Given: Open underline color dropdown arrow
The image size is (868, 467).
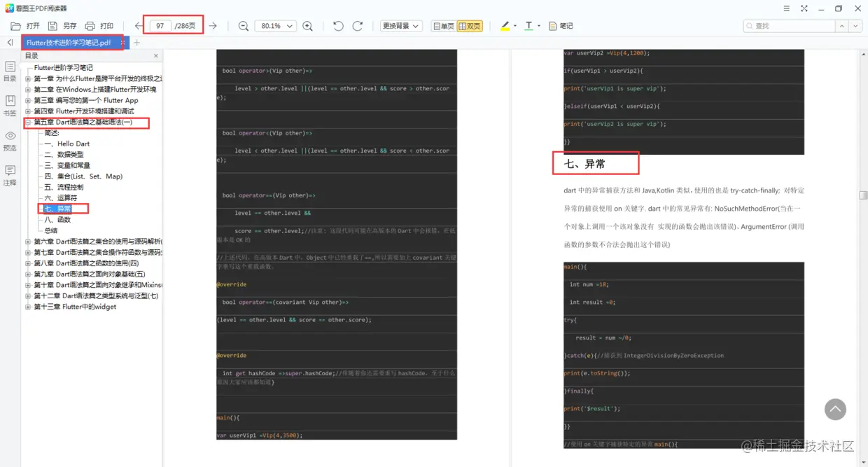Looking at the screenshot, I should 538,26.
